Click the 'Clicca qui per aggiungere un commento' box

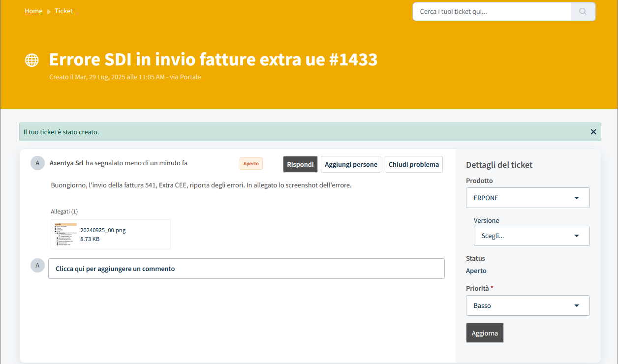[x=246, y=269]
